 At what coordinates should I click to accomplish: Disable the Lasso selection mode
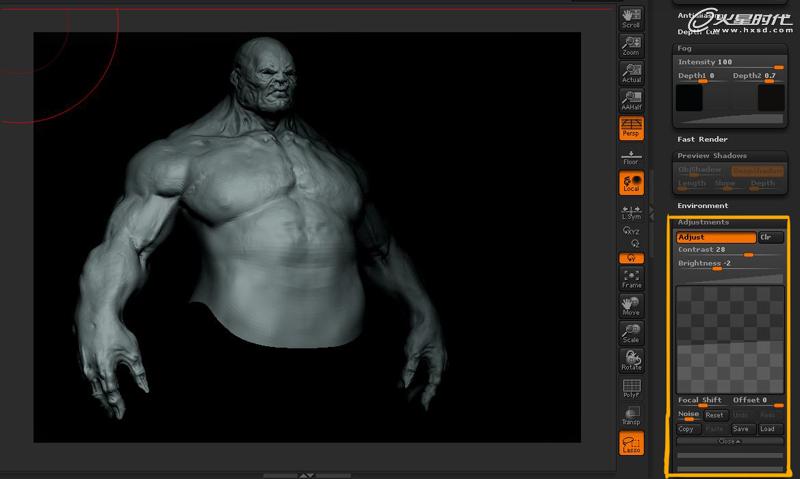click(x=631, y=443)
